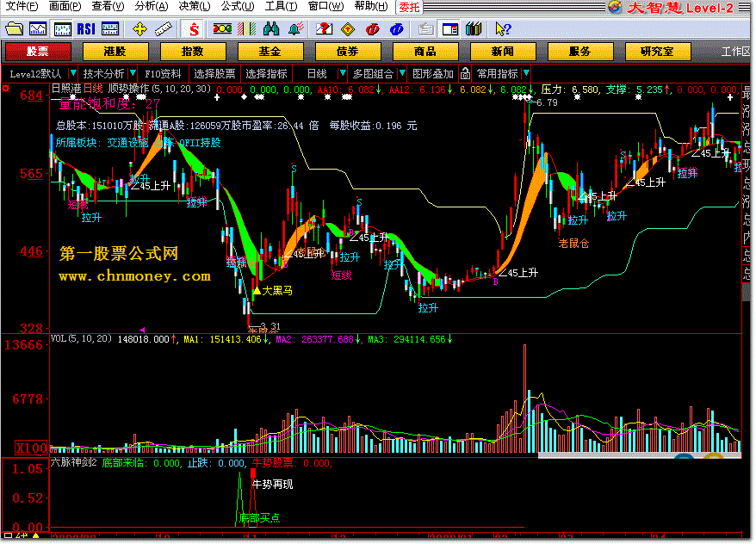
Task: Click the red-green striped pattern icon
Action: [247, 29]
